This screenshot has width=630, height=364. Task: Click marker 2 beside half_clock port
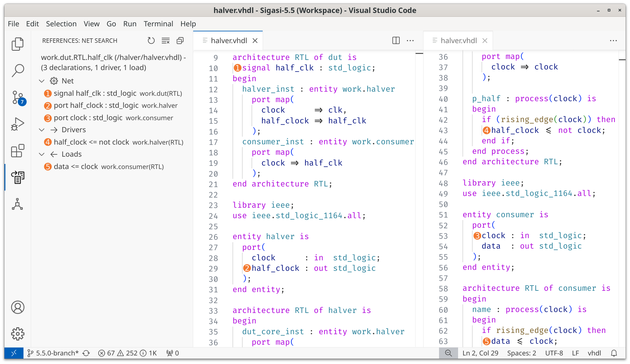247,268
